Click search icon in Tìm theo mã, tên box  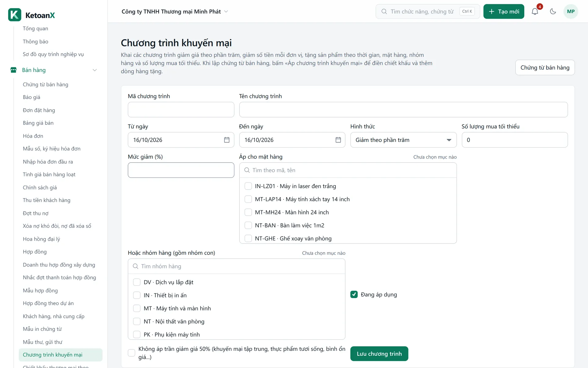[x=247, y=170]
